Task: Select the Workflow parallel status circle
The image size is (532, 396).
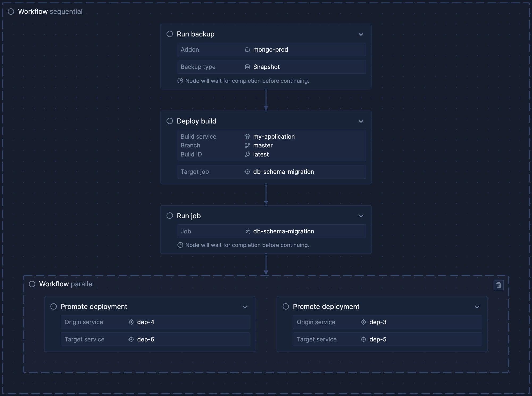Action: (32, 284)
